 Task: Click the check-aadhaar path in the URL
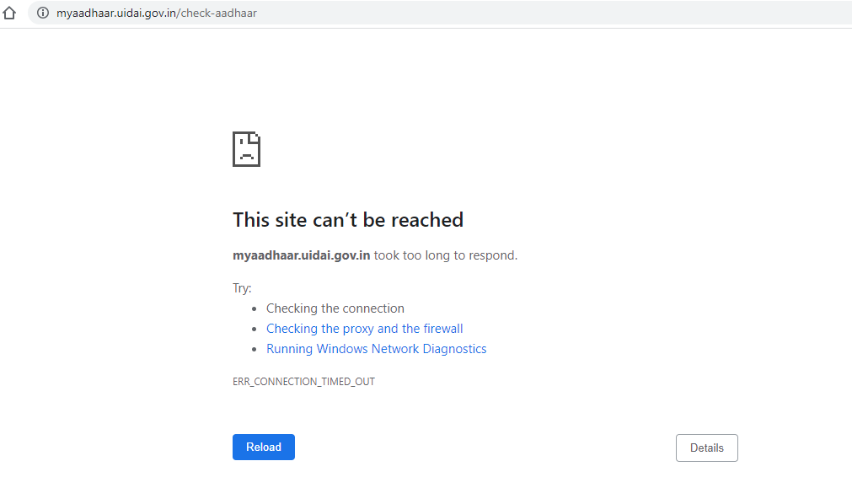[218, 13]
